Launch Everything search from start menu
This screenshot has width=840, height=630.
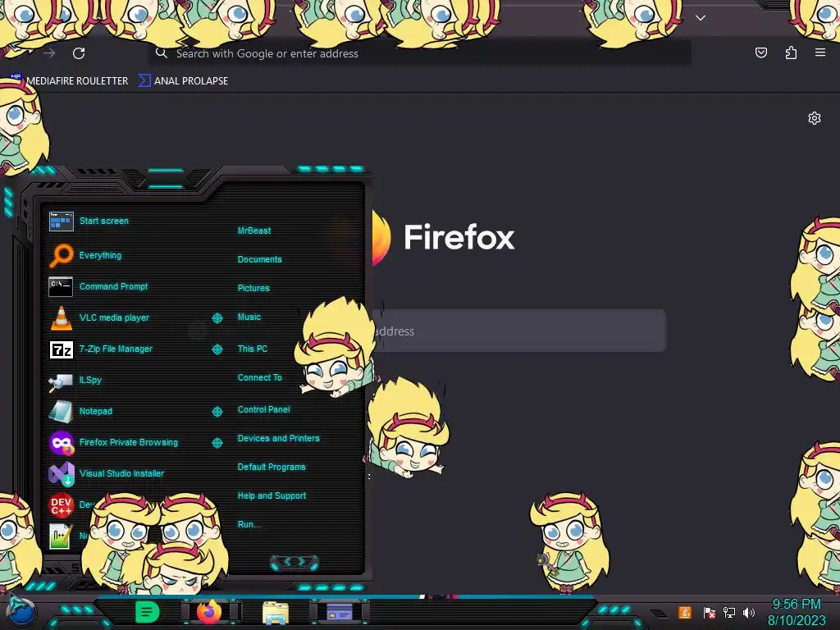100,255
